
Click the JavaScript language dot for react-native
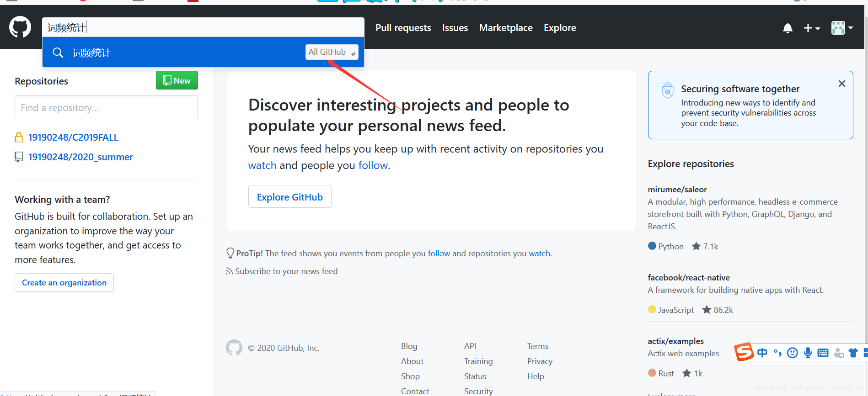coord(652,309)
